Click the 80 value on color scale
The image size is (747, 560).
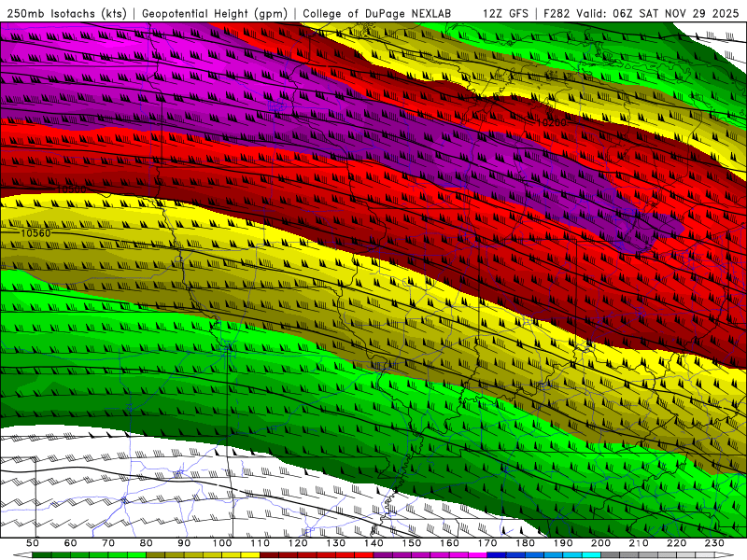click(x=147, y=543)
